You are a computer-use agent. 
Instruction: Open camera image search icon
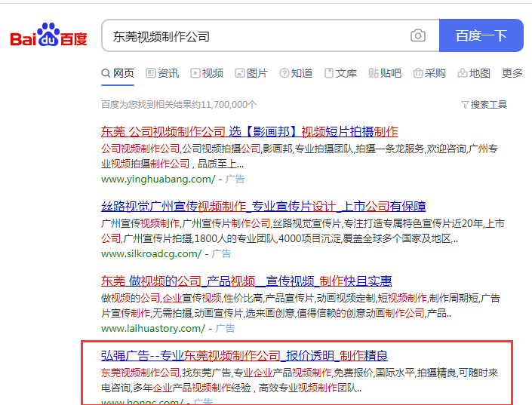pyautogui.click(x=417, y=35)
